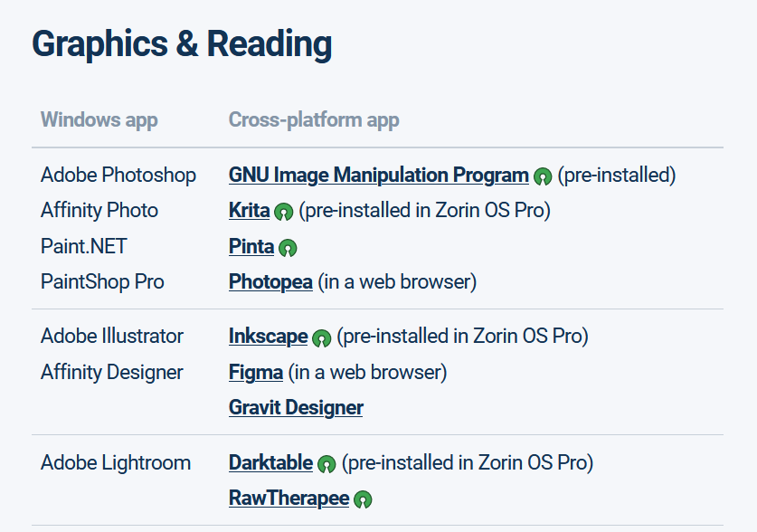Screen dimensions: 757x532
Task: Click the open-source icon beside Darktable
Action: [x=326, y=465]
